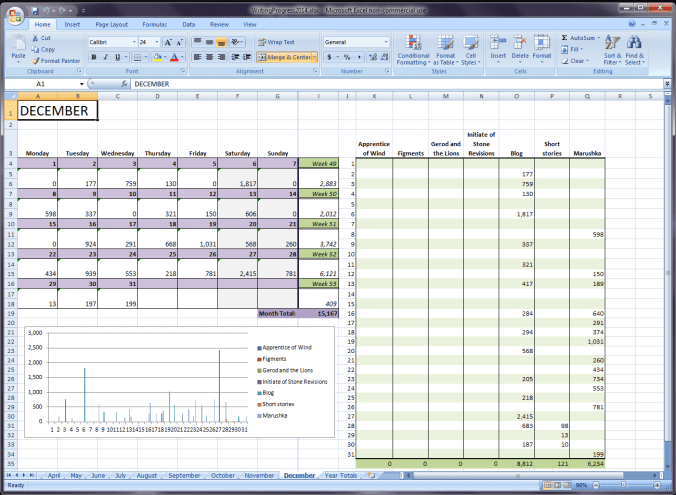Click Increase Indent icon

click(247, 57)
